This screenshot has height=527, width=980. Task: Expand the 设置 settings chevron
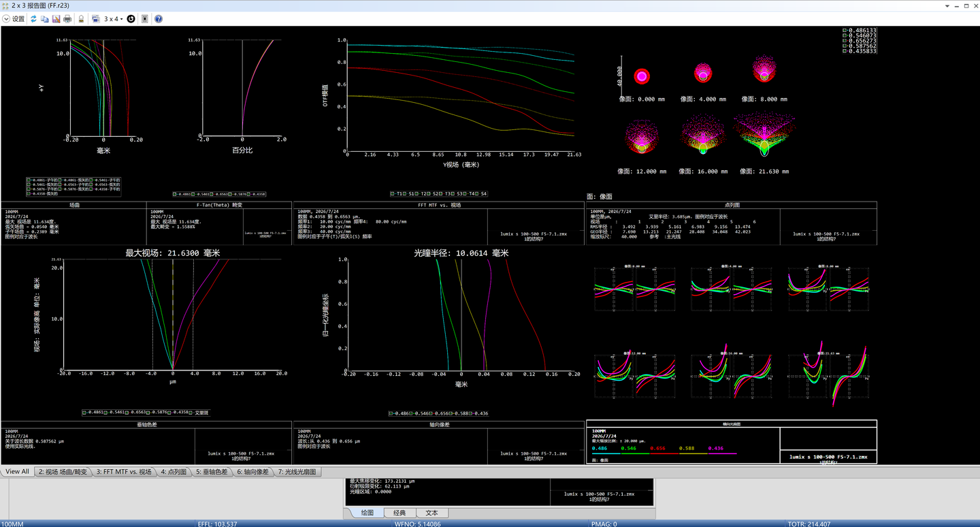coord(6,19)
